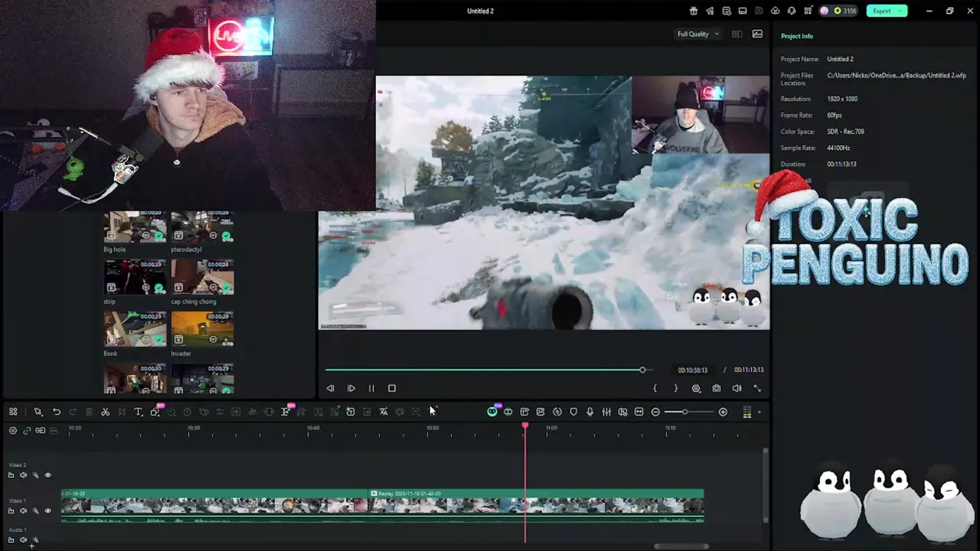Select the 'Invader' media thumbnail
980x551 pixels.
pos(202,329)
